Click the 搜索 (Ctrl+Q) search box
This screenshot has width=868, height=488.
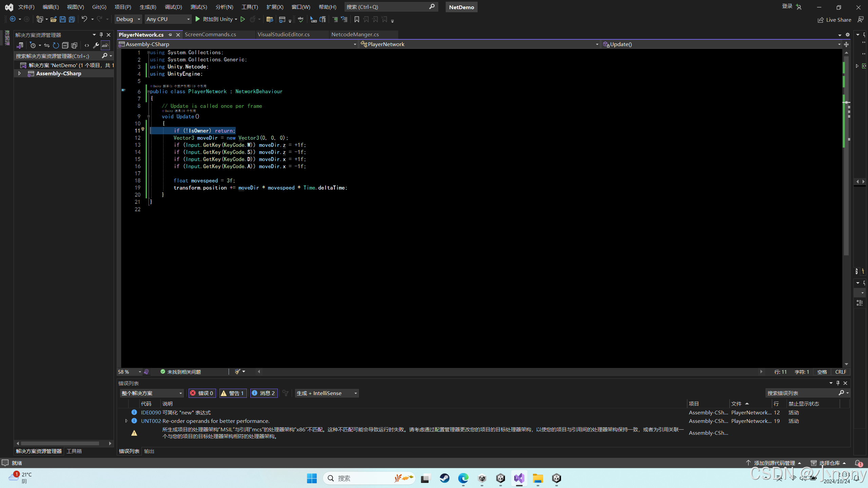coord(390,7)
